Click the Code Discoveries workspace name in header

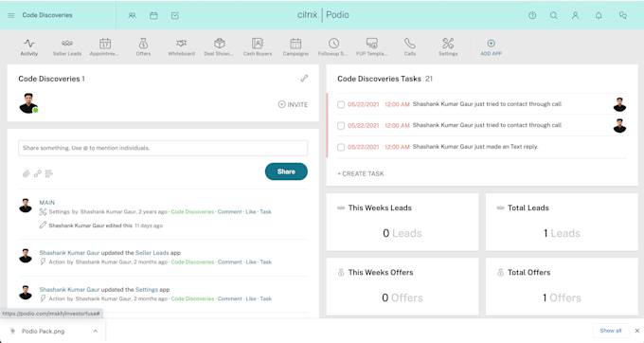point(47,15)
